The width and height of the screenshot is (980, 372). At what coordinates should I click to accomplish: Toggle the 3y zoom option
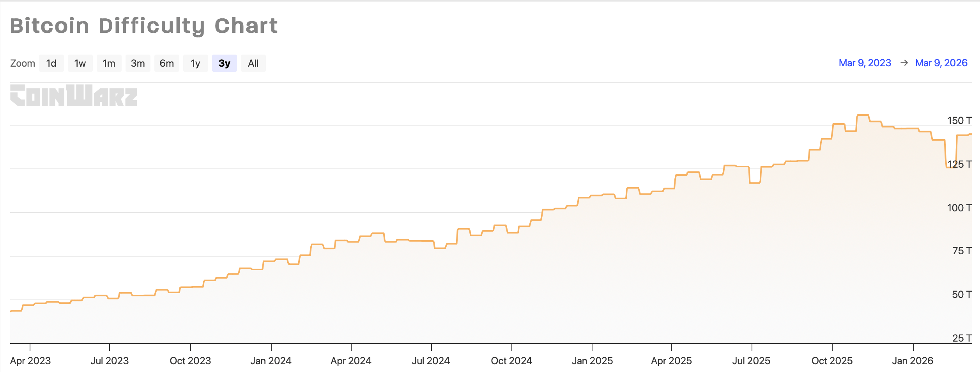[x=224, y=63]
